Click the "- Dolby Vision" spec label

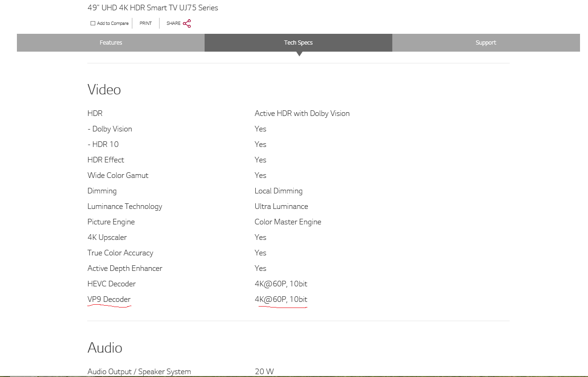pyautogui.click(x=109, y=129)
